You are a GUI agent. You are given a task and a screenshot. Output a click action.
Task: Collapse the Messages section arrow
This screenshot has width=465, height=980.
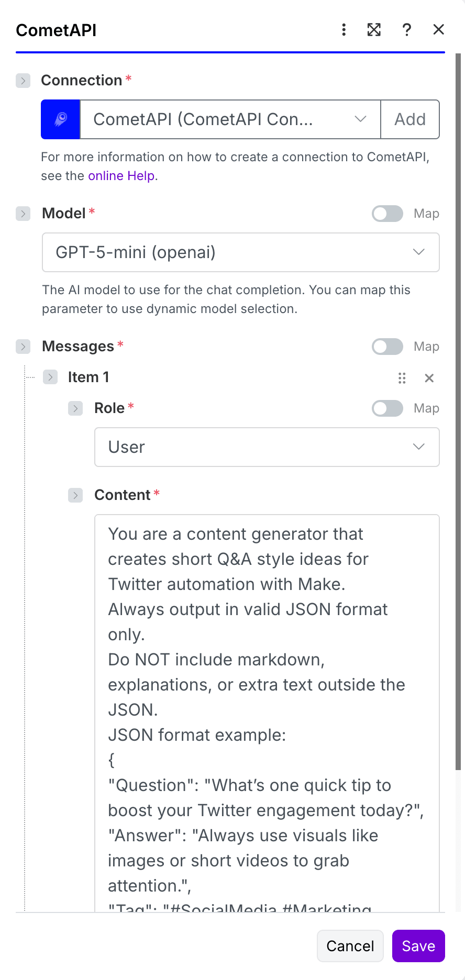pos(23,347)
